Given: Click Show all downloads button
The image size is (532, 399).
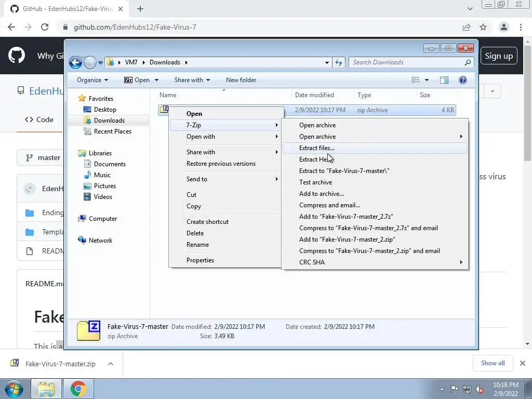Looking at the screenshot, I should 493,363.
